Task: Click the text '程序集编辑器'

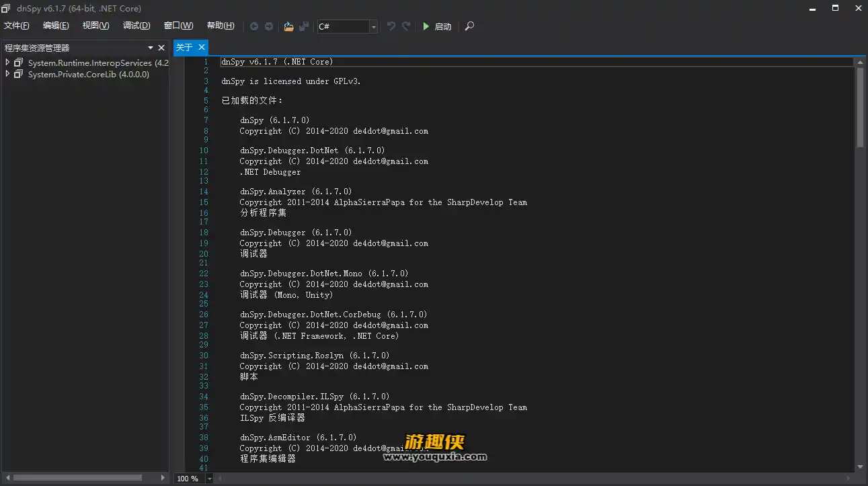Action: click(268, 458)
